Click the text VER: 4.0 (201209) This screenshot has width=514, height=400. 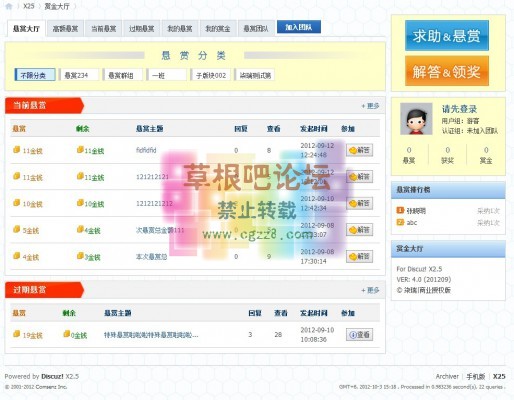click(424, 279)
